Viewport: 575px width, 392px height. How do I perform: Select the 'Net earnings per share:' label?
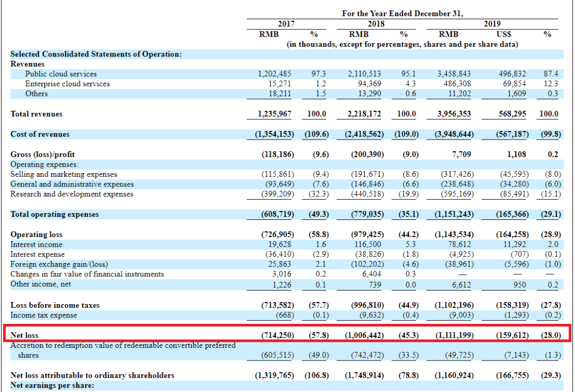(x=52, y=386)
